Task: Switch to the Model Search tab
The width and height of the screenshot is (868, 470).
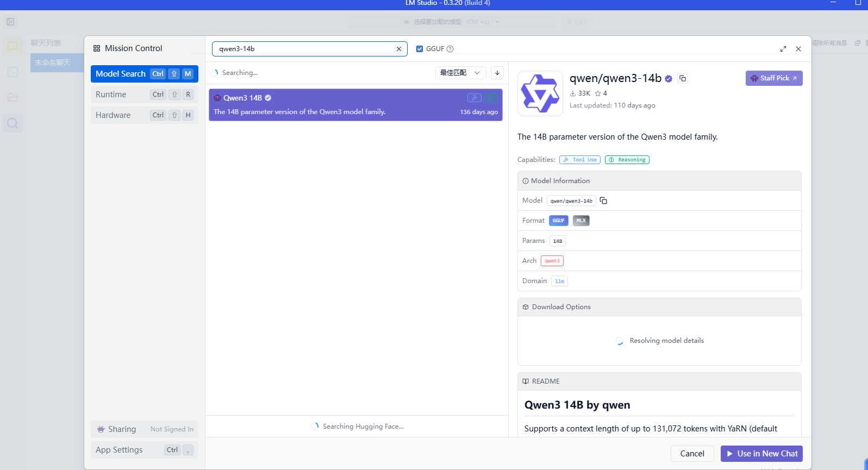Action: [x=145, y=74]
